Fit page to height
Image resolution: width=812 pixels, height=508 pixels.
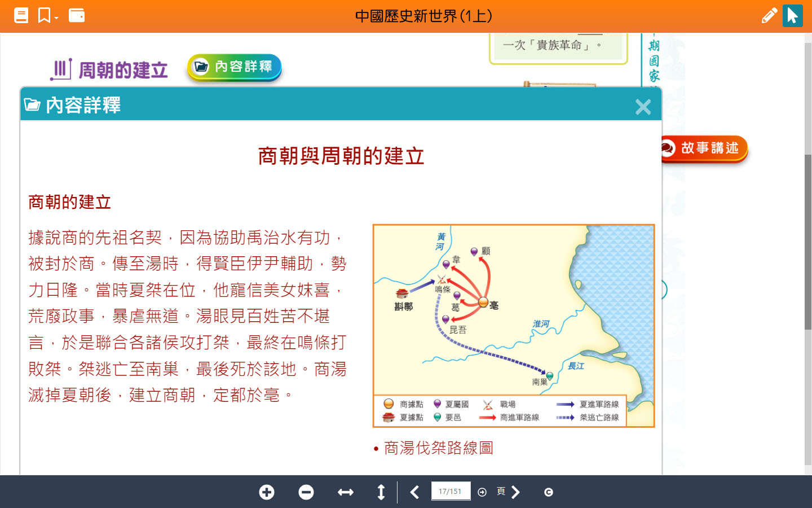[381, 492]
